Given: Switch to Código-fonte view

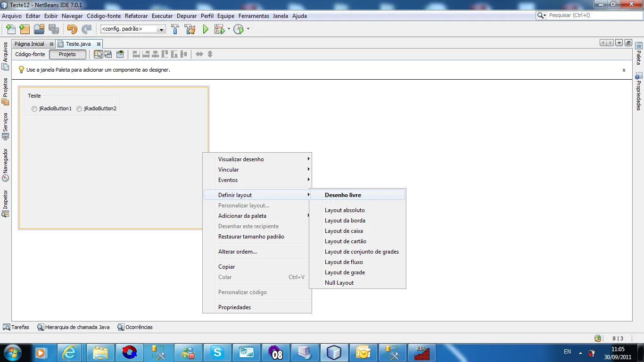Looking at the screenshot, I should point(30,54).
